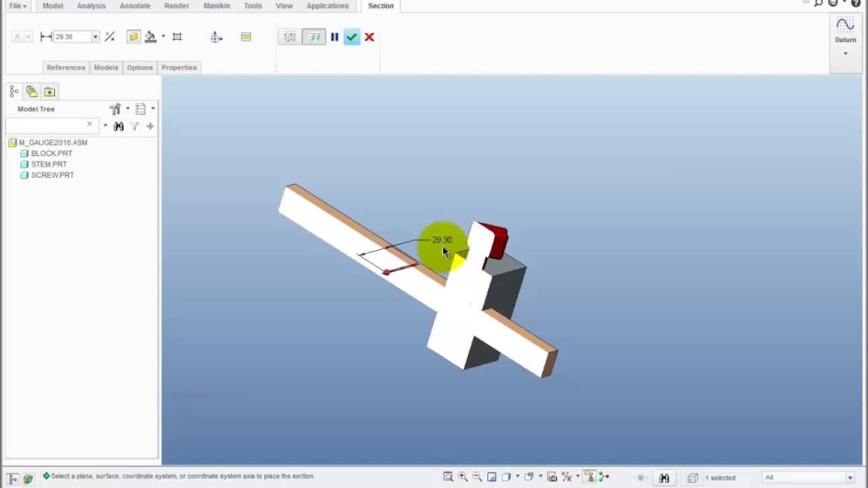868x488 pixels.
Task: Click Refit zoom icon in graphics toolbar
Action: tap(448, 477)
